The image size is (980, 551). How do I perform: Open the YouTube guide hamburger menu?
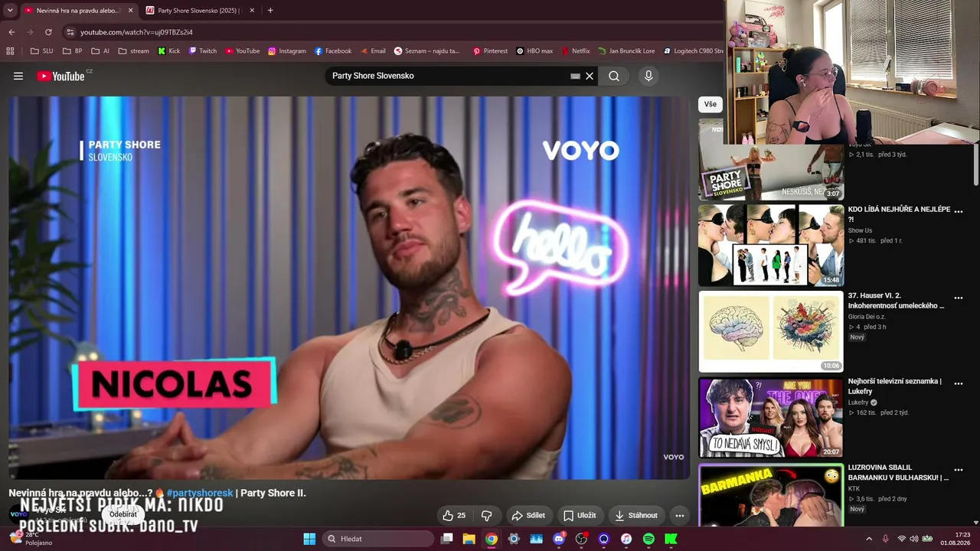pos(18,76)
